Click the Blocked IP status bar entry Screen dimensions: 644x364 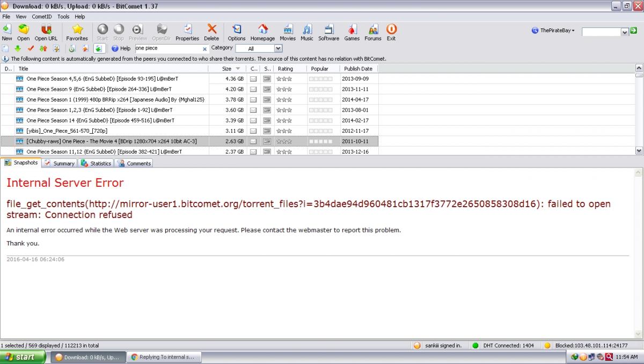(x=586, y=346)
